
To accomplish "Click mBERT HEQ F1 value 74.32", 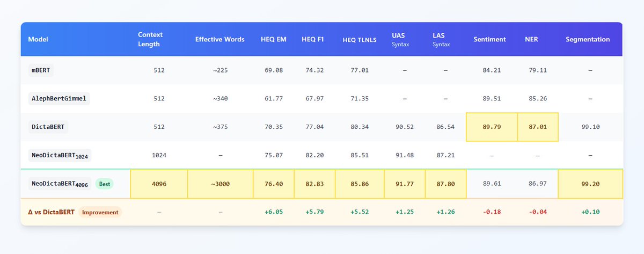I will coord(314,70).
